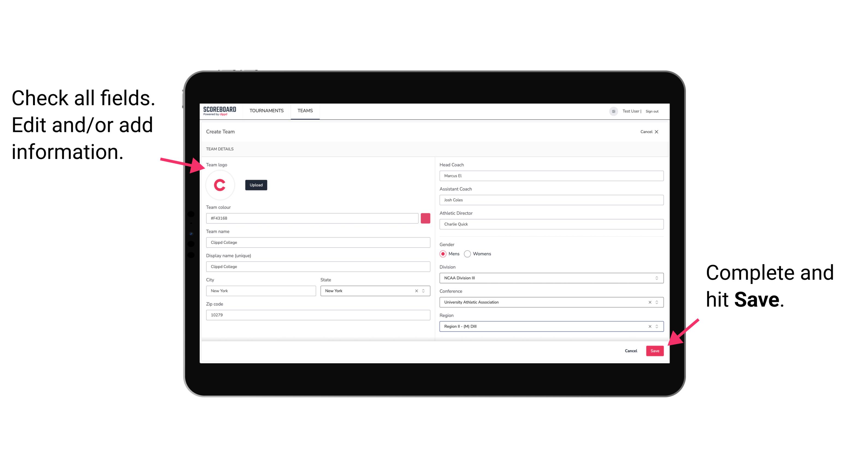Click the red color swatch next to hex field
Viewport: 868px width, 467px height.
pyautogui.click(x=427, y=217)
